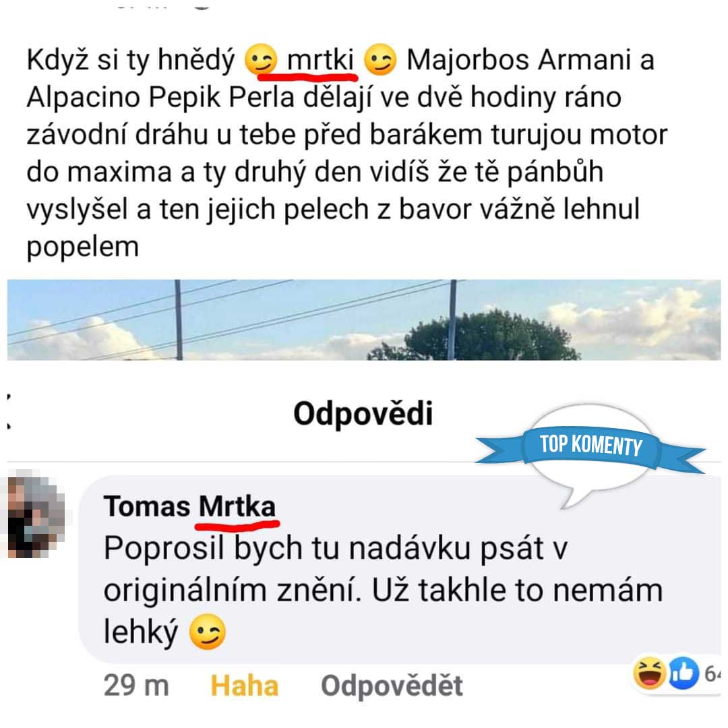Open the posted sky photo
The image size is (728, 728).
363,320
